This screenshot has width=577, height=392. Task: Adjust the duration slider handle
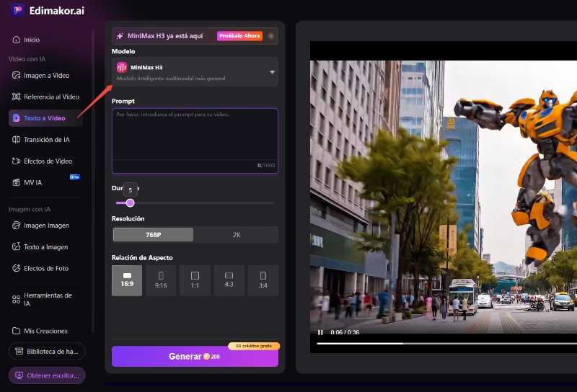tap(130, 202)
